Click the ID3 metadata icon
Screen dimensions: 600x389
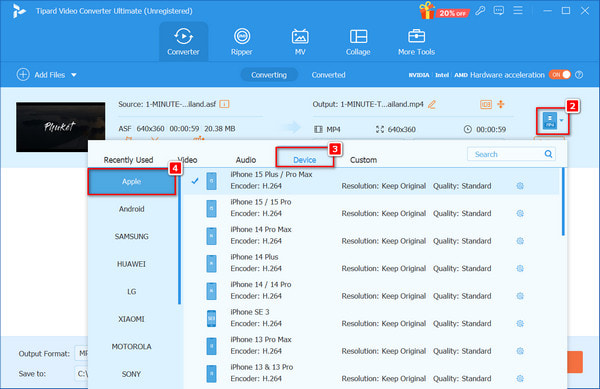(486, 104)
